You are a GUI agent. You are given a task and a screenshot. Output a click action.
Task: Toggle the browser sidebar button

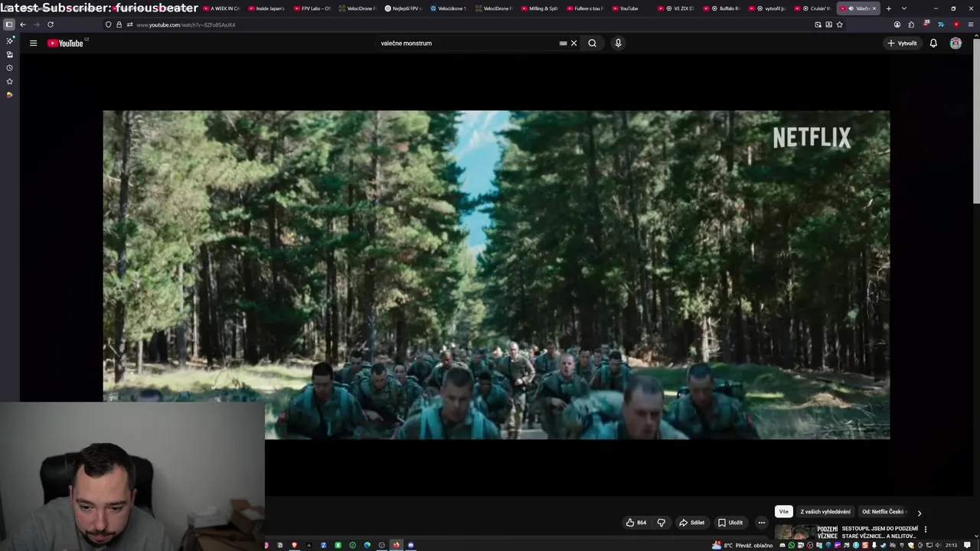pos(9,24)
